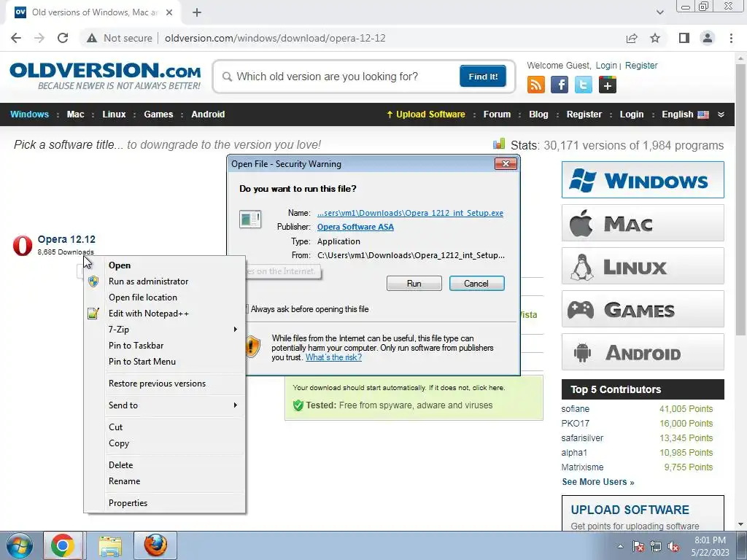747x560 pixels.
Task: Click Run in the Security Warning dialog
Action: 414,284
